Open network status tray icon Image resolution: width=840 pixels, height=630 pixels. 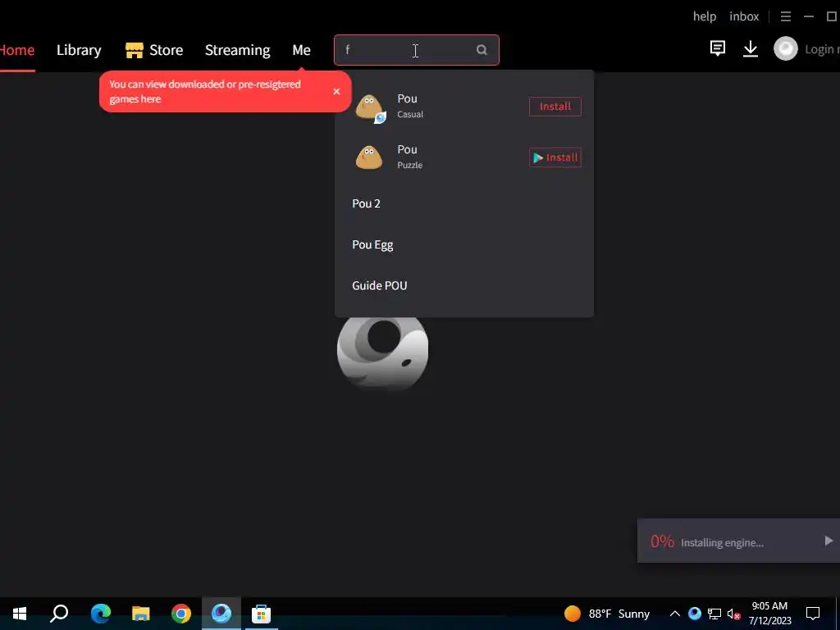[x=714, y=614]
